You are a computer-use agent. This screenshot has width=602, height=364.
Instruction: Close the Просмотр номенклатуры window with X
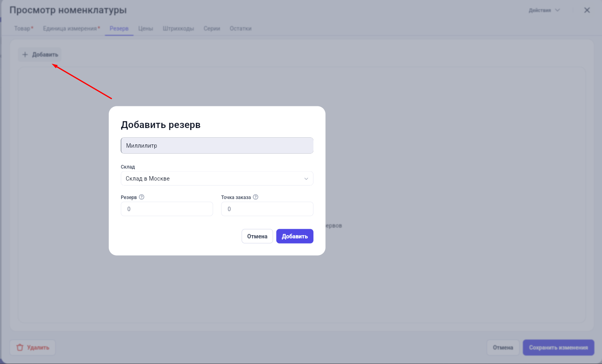tap(587, 10)
